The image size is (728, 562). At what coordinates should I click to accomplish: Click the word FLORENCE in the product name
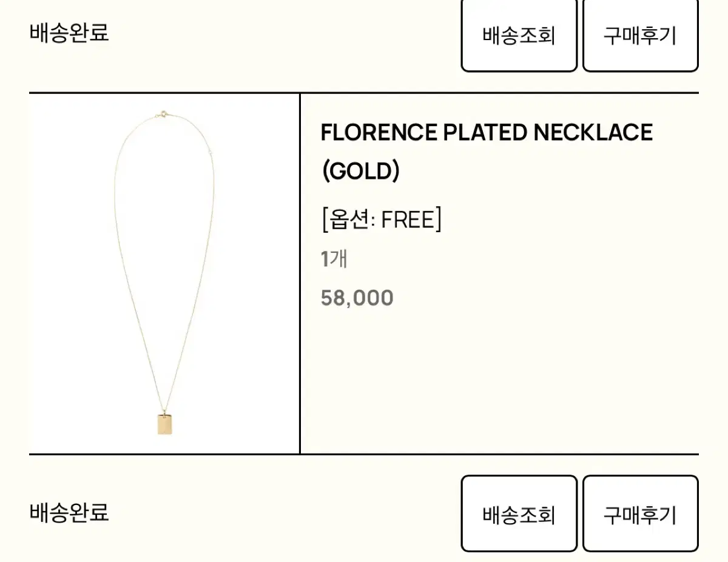tap(379, 132)
